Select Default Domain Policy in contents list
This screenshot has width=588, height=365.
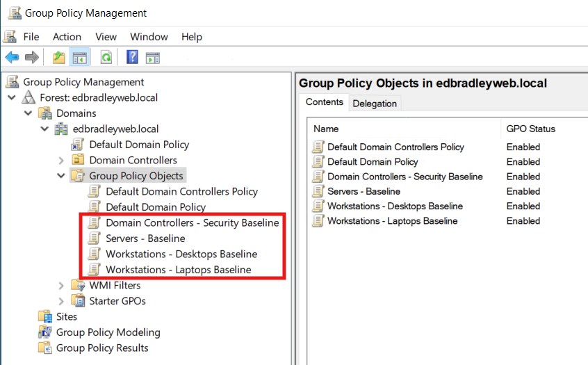point(373,162)
